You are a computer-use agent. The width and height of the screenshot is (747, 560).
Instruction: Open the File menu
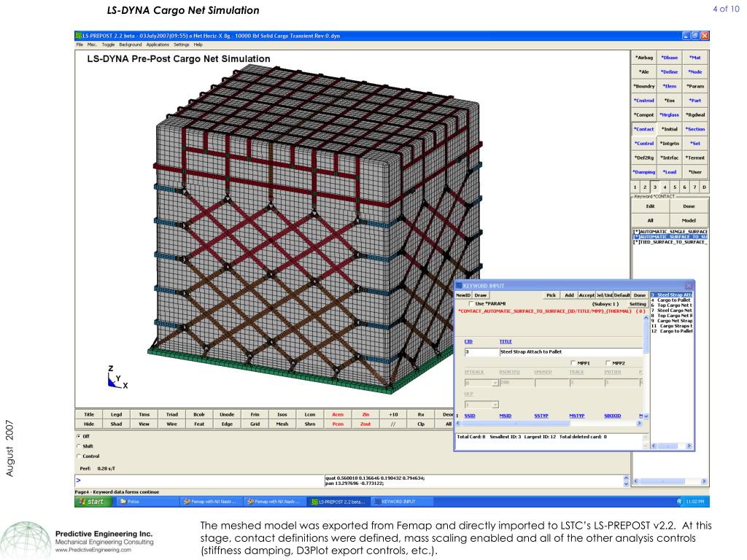[x=80, y=44]
